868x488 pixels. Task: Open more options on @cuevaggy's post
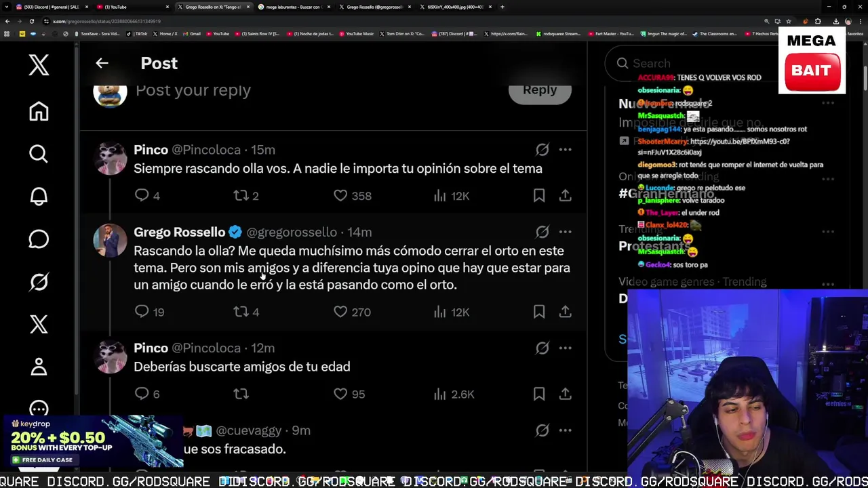pyautogui.click(x=565, y=430)
